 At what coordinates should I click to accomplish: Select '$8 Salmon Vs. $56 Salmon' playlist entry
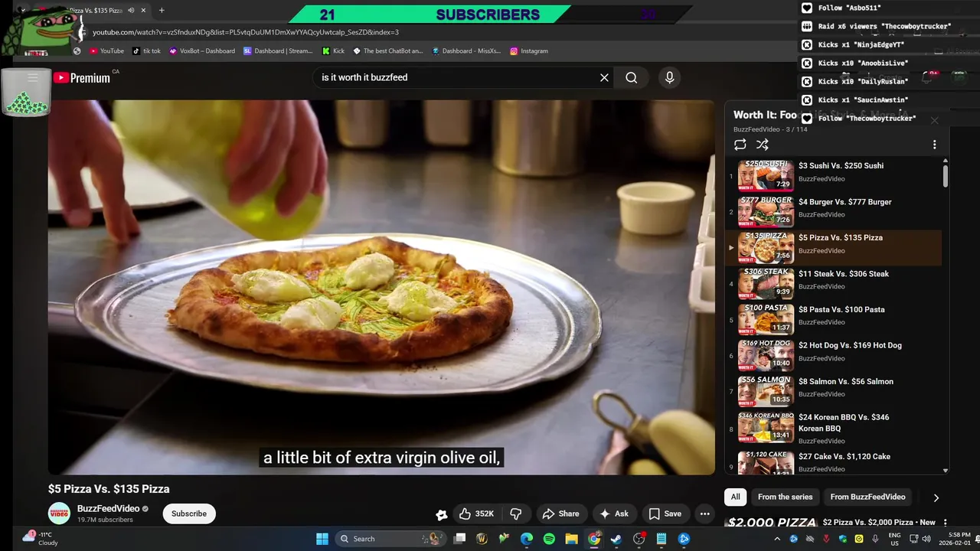(833, 391)
